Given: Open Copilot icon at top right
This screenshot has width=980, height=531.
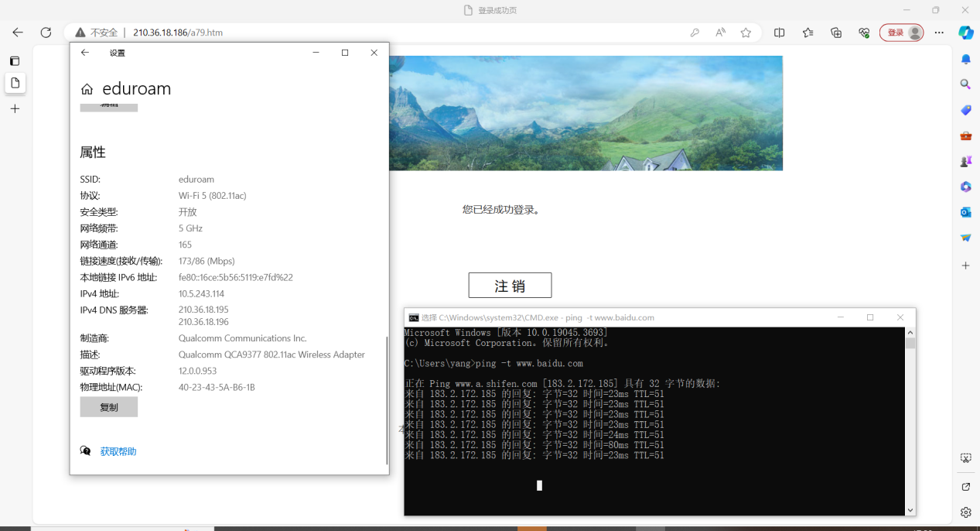Looking at the screenshot, I should (x=965, y=33).
